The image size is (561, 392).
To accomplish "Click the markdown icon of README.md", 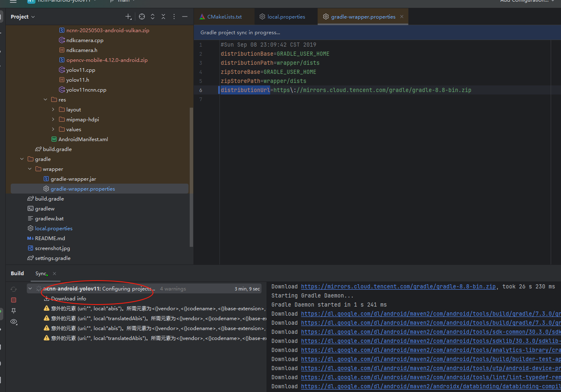I will point(30,239).
